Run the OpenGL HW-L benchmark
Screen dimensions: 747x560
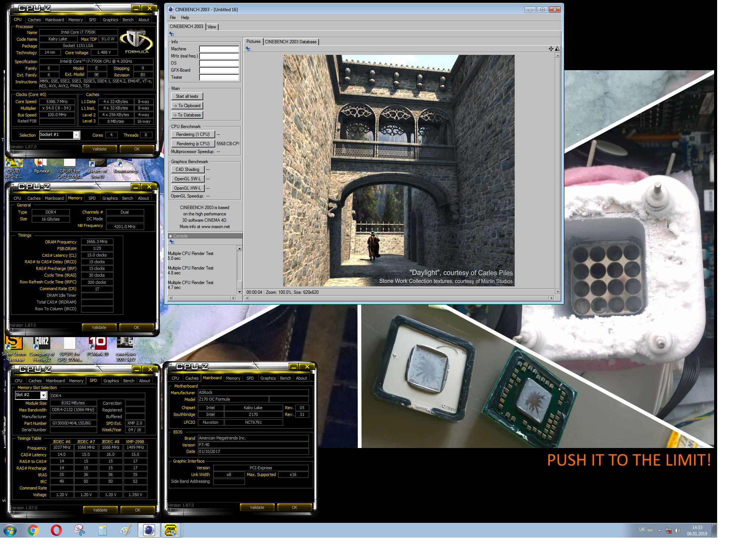(x=187, y=188)
